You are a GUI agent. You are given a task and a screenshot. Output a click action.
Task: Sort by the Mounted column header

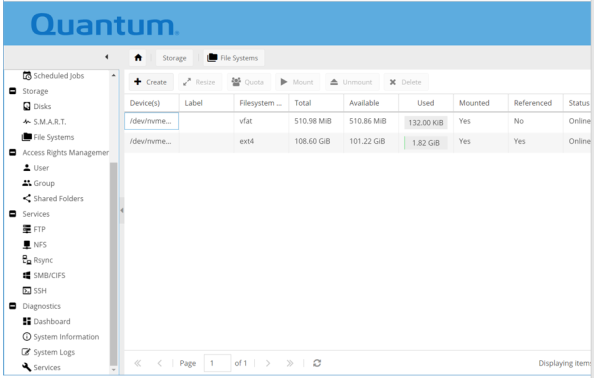481,103
